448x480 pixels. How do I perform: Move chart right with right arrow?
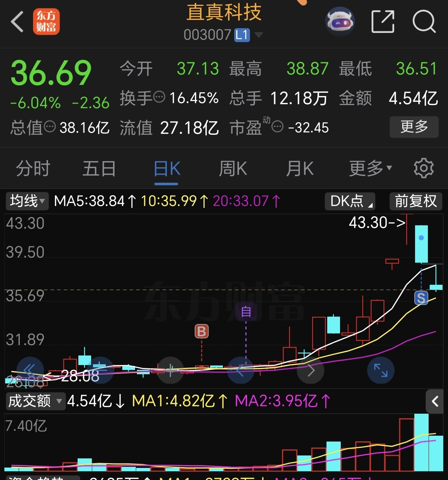click(x=310, y=370)
